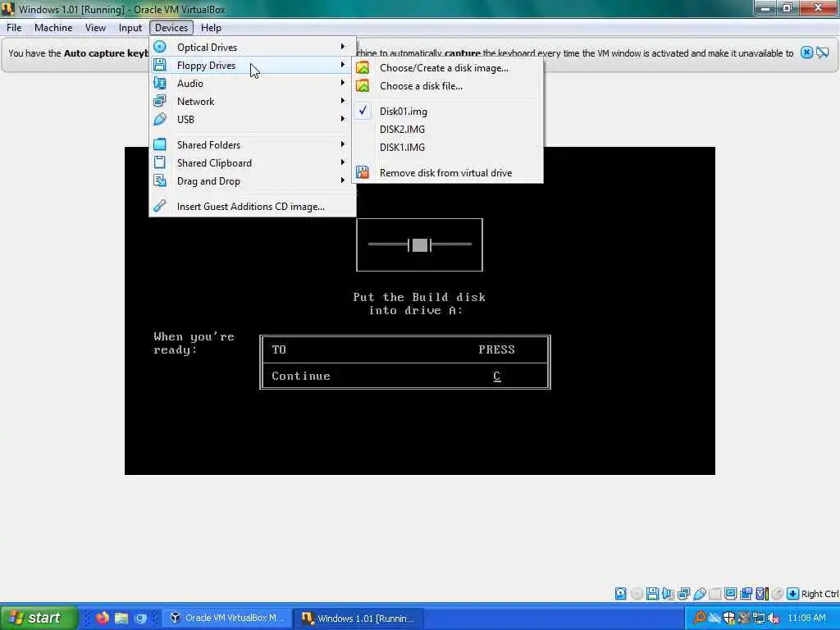Click the Choose/Create a disk image icon
The height and width of the screenshot is (630, 840).
point(363,68)
